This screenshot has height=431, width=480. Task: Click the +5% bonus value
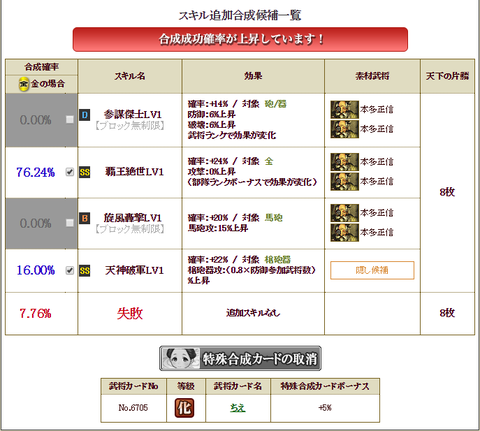click(x=325, y=408)
